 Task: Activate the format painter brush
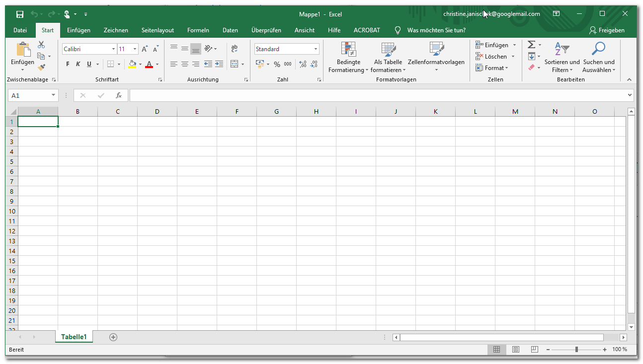coord(41,67)
